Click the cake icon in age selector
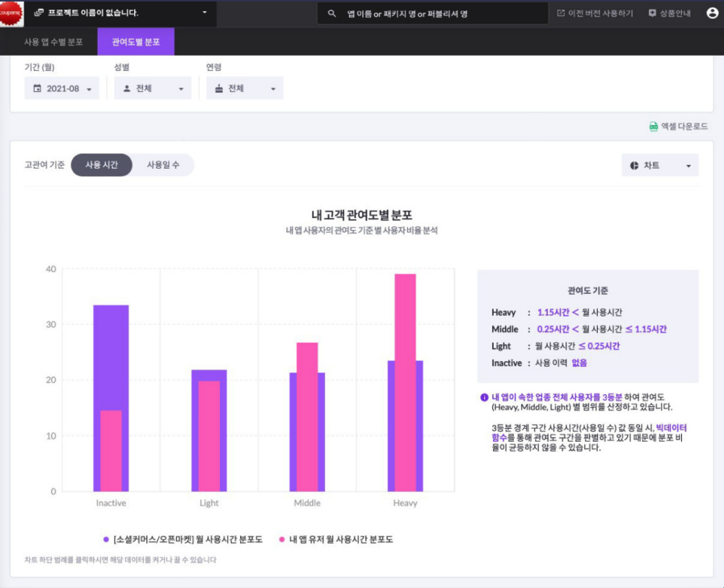The width and height of the screenshot is (724, 588). (219, 89)
